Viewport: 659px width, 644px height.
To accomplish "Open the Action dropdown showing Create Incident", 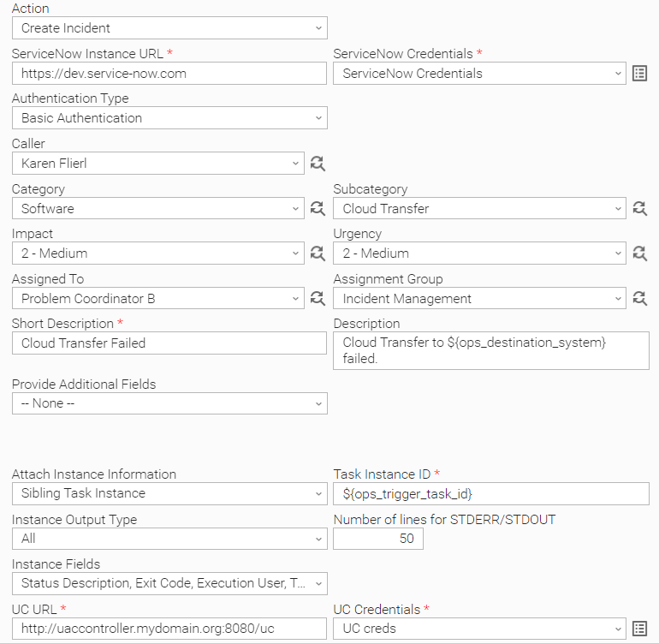I will point(169,28).
